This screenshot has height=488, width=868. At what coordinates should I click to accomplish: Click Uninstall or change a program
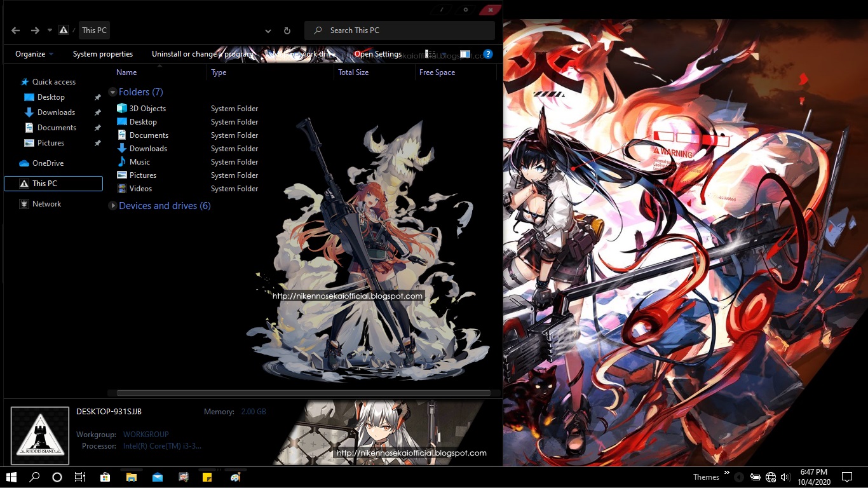point(203,54)
